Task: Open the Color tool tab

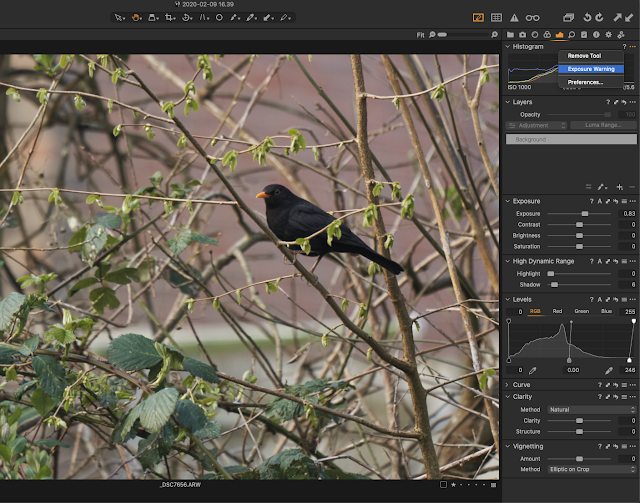Action: [547, 35]
